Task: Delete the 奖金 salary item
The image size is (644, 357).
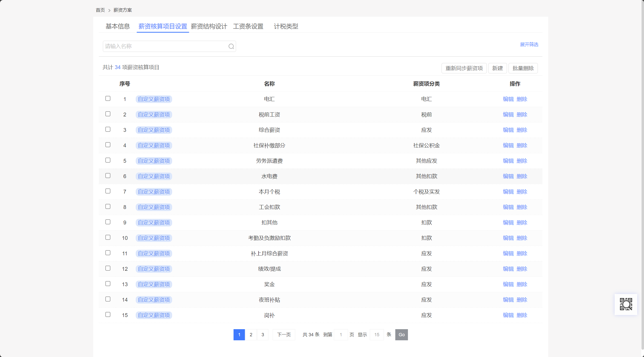Action: (522, 284)
